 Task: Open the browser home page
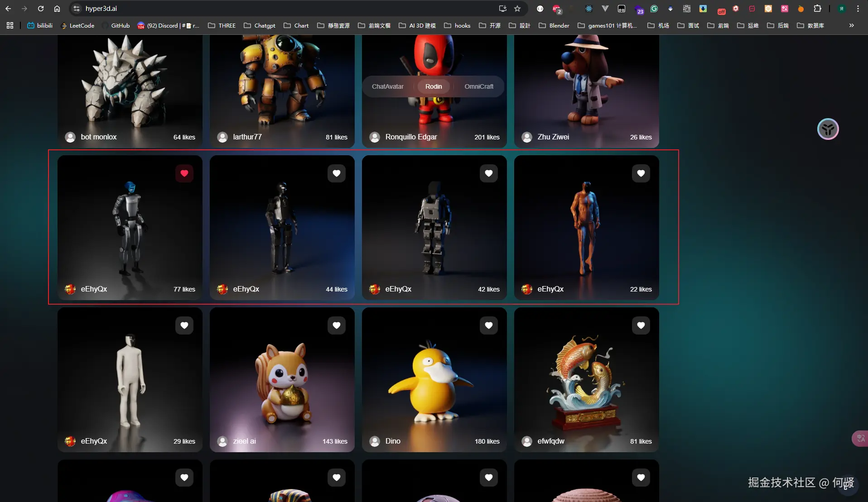click(x=57, y=9)
